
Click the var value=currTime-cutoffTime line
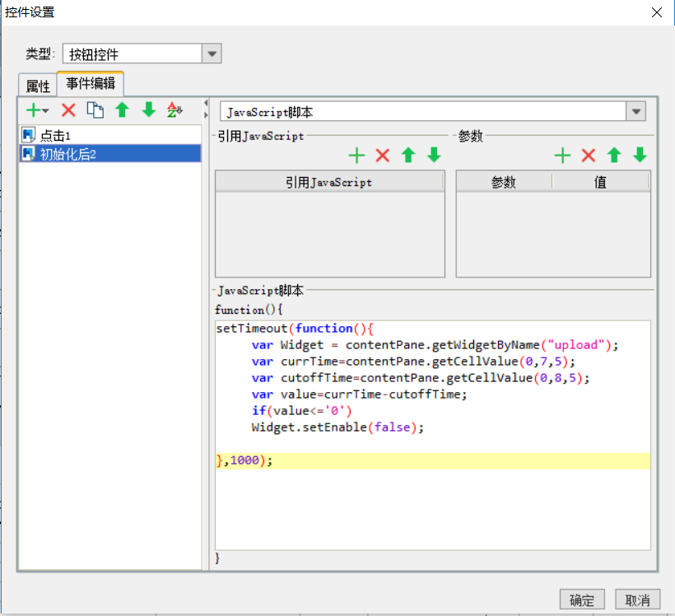pyautogui.click(x=360, y=394)
